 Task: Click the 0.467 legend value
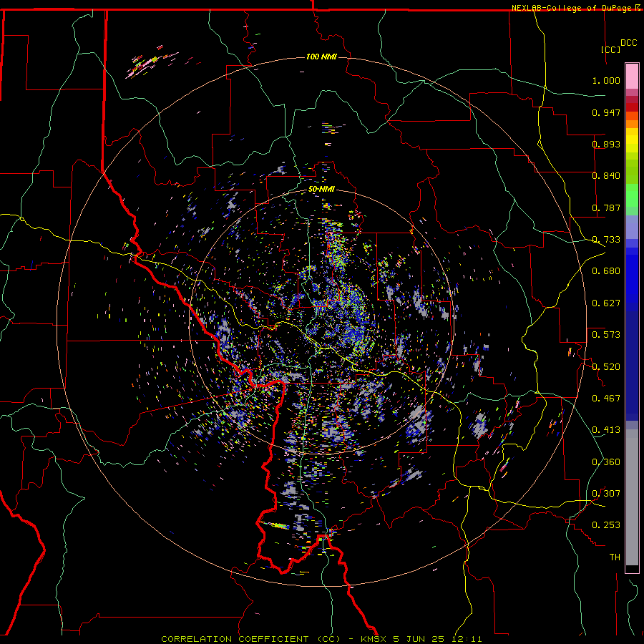(606, 399)
